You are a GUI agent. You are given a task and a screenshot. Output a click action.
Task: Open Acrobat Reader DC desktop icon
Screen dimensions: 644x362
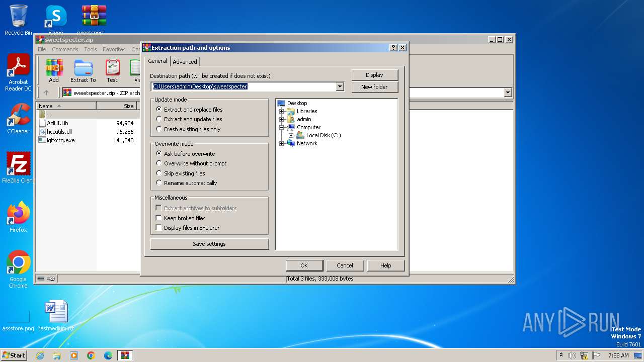(18, 73)
